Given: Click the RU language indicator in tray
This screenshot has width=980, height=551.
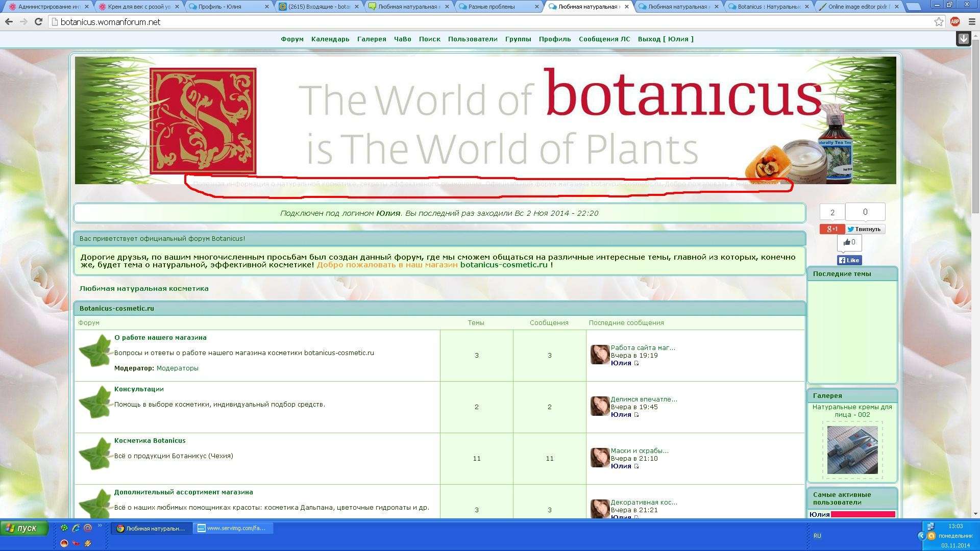Looking at the screenshot, I should tap(817, 536).
